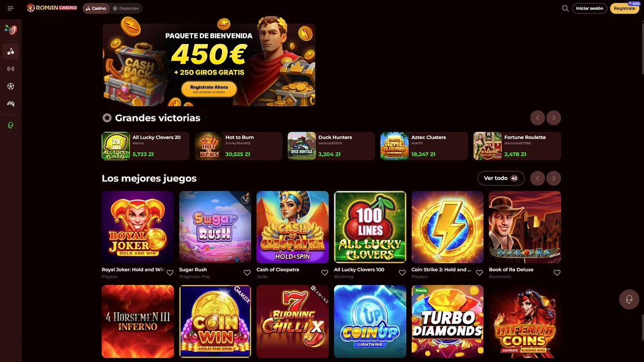This screenshot has width=644, height=362.
Task: Open the soccer ball sports sidebar icon
Action: point(11,86)
